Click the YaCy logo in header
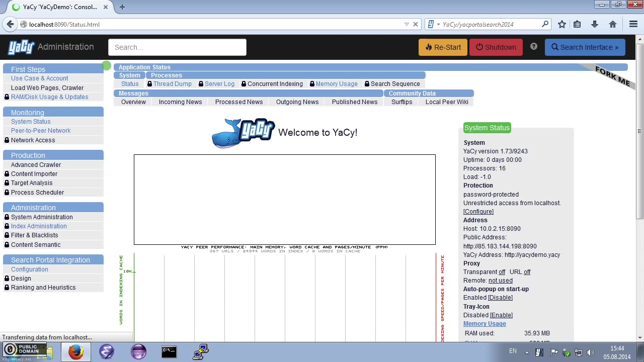 21,47
